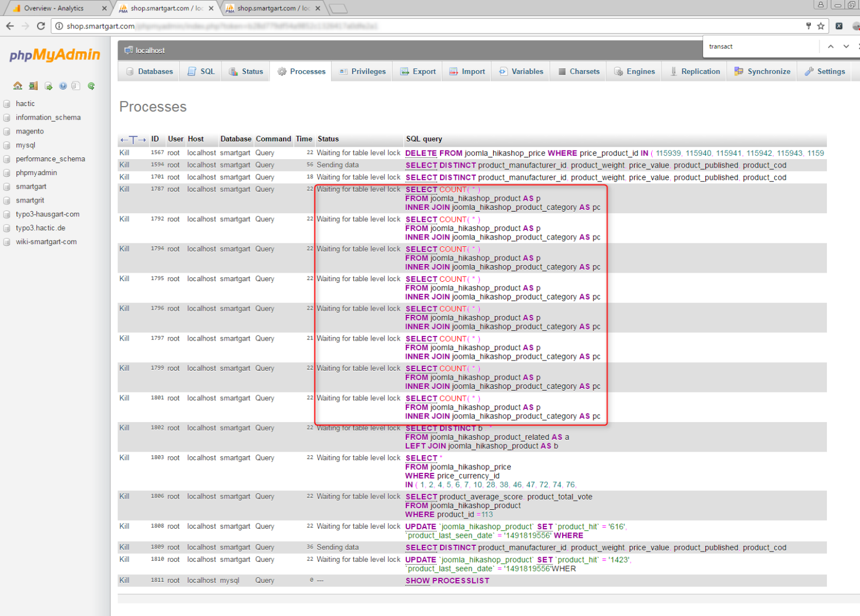This screenshot has height=616, width=860.
Task: Click the phpMyAdmin Home icon
Action: coord(18,86)
